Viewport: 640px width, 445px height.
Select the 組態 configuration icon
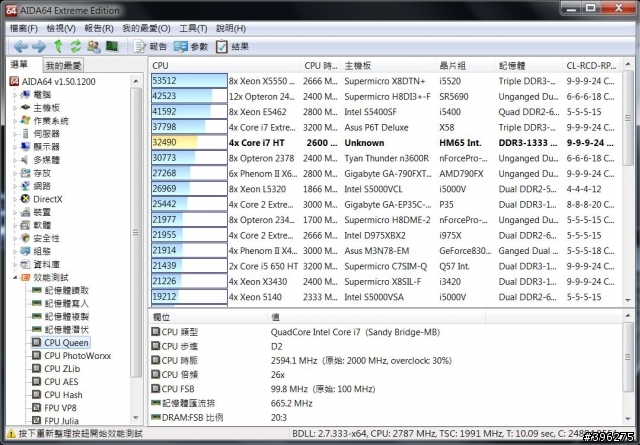[25, 251]
